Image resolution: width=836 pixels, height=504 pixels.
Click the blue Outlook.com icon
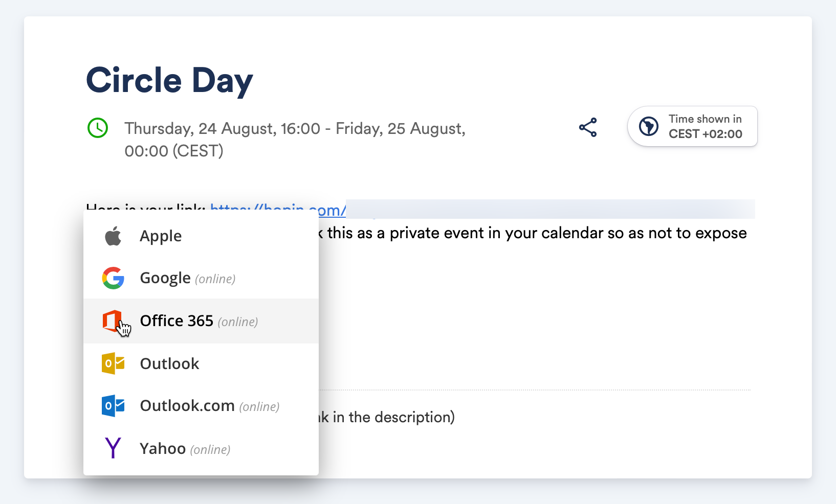click(x=113, y=406)
